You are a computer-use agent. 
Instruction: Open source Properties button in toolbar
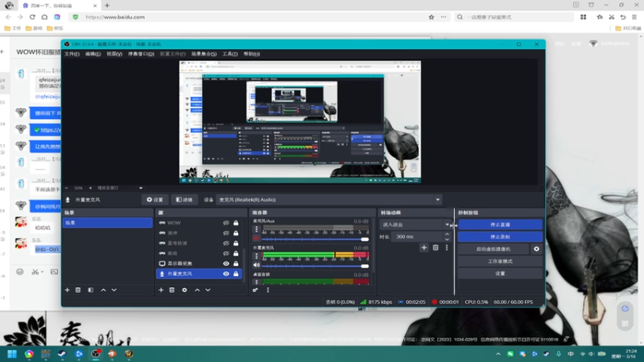pos(155,200)
